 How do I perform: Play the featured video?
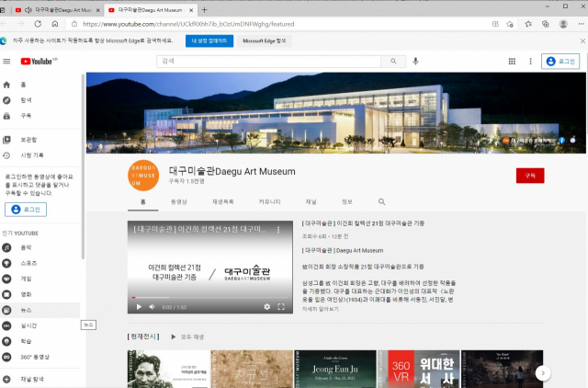139,306
